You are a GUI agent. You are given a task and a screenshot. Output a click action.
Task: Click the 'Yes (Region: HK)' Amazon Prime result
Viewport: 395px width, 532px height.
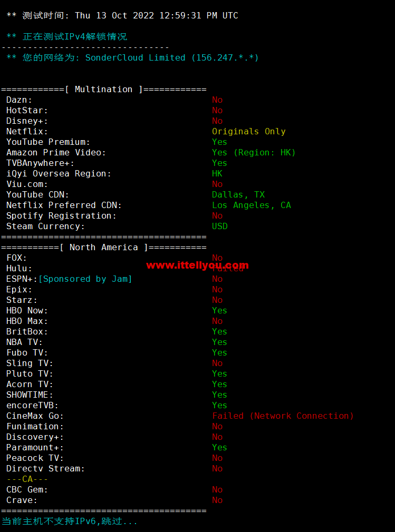click(254, 152)
